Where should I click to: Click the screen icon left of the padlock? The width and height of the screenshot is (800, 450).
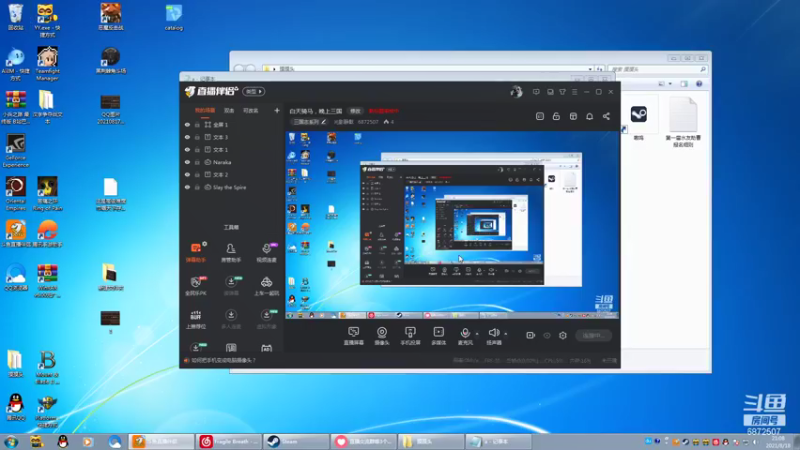[x=540, y=116]
